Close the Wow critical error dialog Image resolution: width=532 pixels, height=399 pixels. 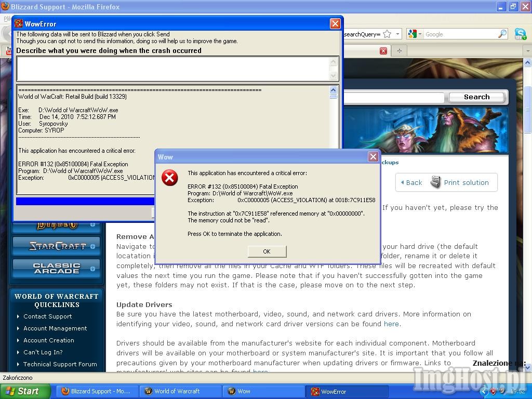click(x=373, y=157)
